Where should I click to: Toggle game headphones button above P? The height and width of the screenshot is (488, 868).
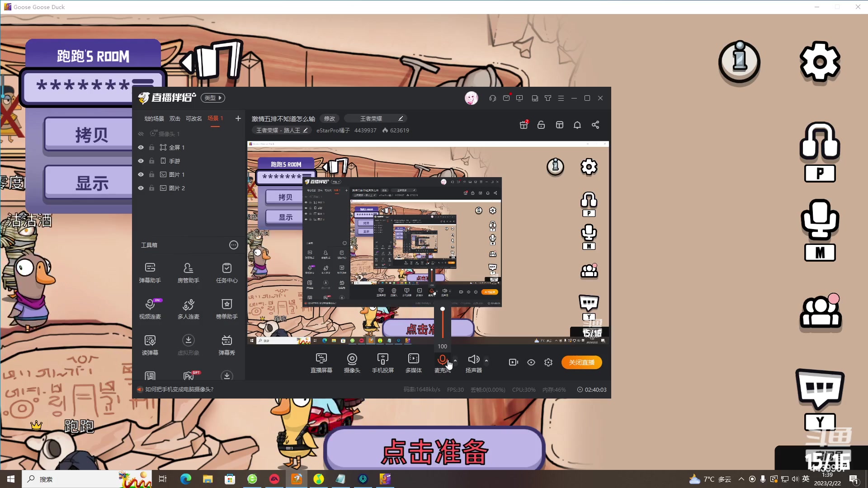[820, 142]
